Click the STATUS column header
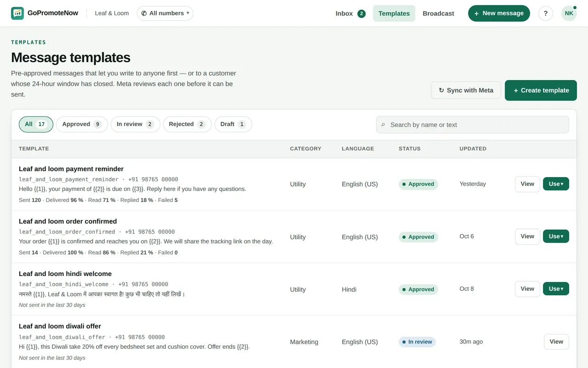This screenshot has height=368, width=588. click(x=410, y=149)
